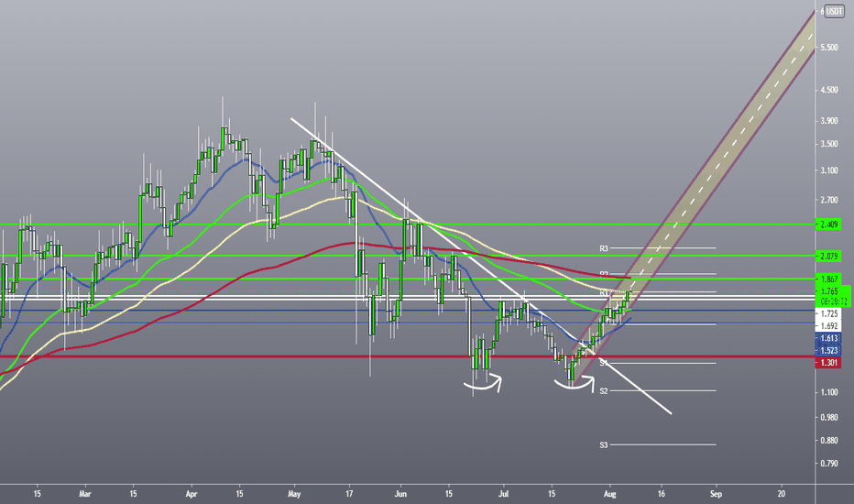The image size is (854, 504).
Task: Click the 17 date label on time axis
Action: (349, 494)
